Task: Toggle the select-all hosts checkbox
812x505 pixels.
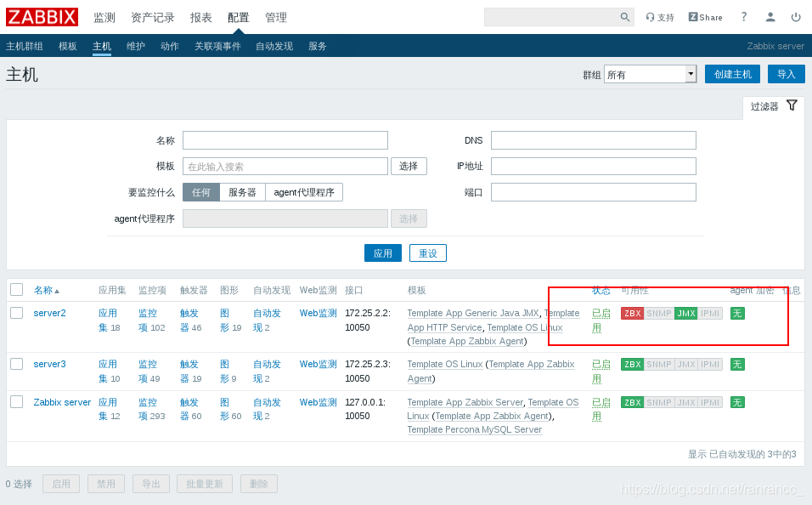Action: [x=17, y=289]
